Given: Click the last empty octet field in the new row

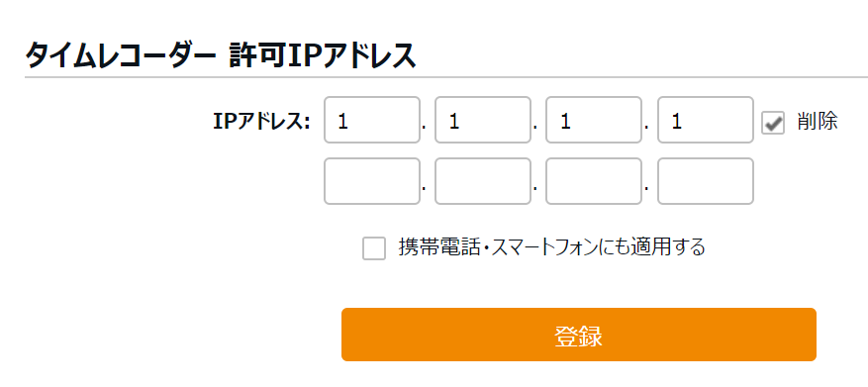Looking at the screenshot, I should click(706, 181).
